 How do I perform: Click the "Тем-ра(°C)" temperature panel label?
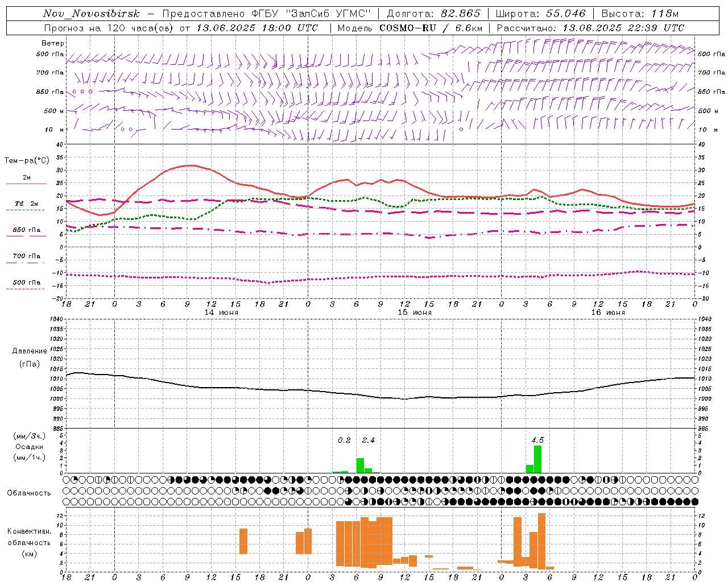[27, 161]
